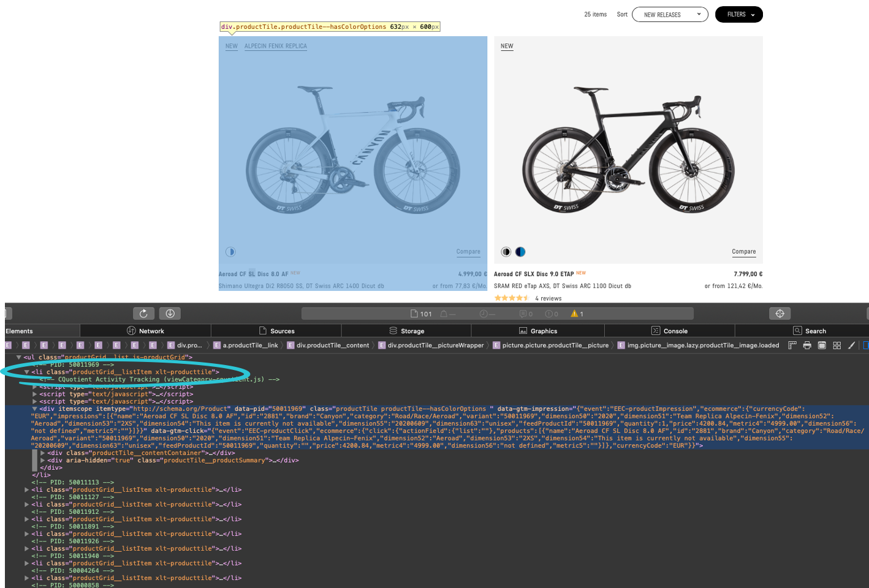Open the 4 reviews link

548,298
